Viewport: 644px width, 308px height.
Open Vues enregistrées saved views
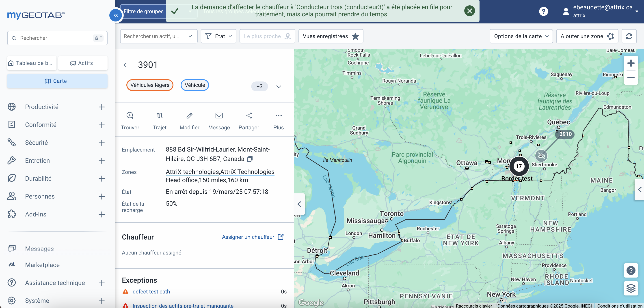pyautogui.click(x=331, y=36)
